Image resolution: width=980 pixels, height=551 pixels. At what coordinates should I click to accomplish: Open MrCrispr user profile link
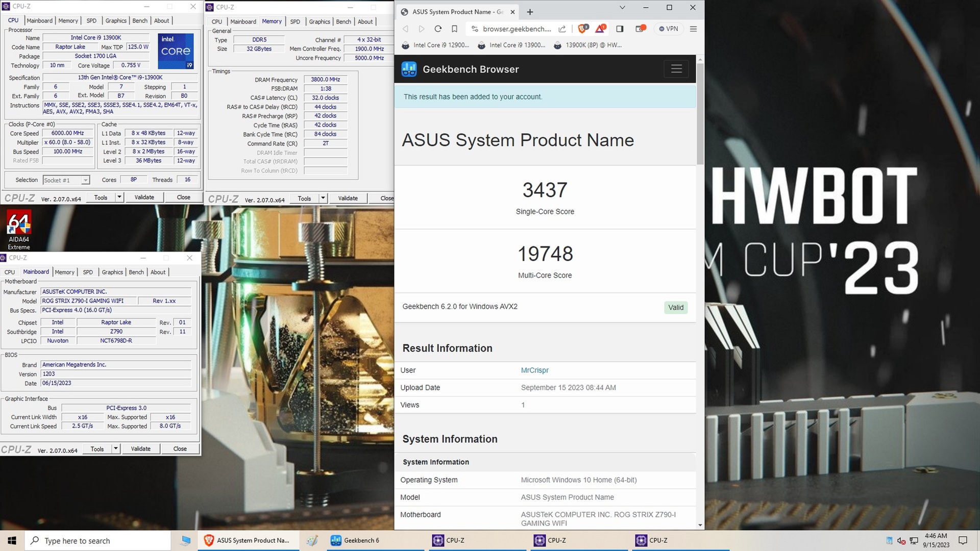pos(534,370)
